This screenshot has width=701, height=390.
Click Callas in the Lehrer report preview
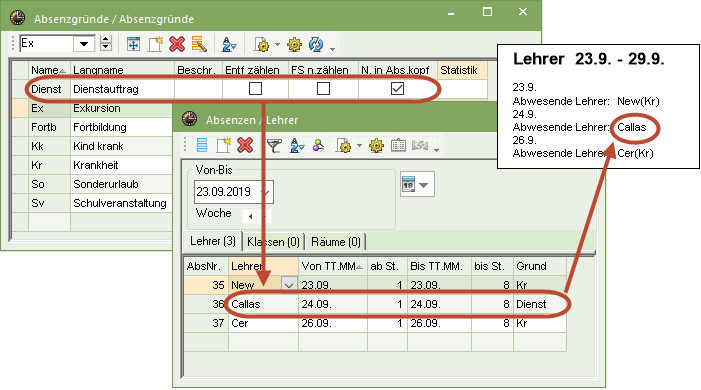(x=631, y=127)
